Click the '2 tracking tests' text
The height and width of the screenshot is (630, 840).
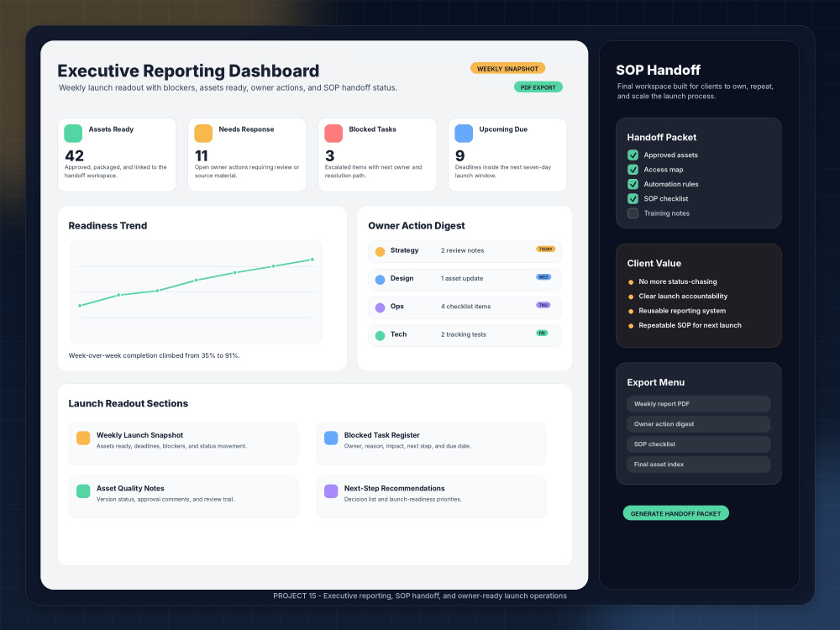[x=464, y=334]
